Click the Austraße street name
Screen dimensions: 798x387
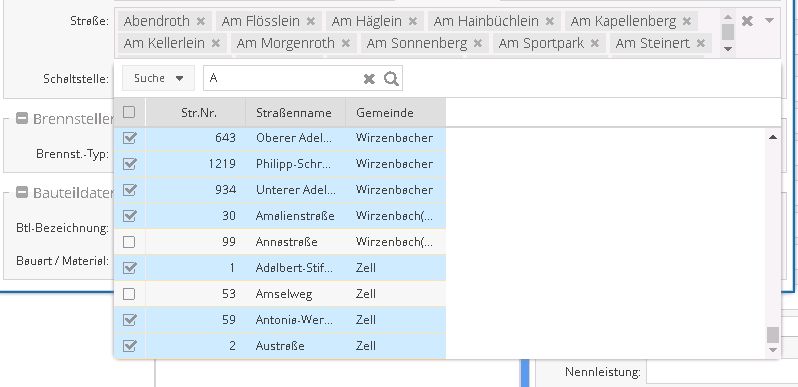coord(280,346)
